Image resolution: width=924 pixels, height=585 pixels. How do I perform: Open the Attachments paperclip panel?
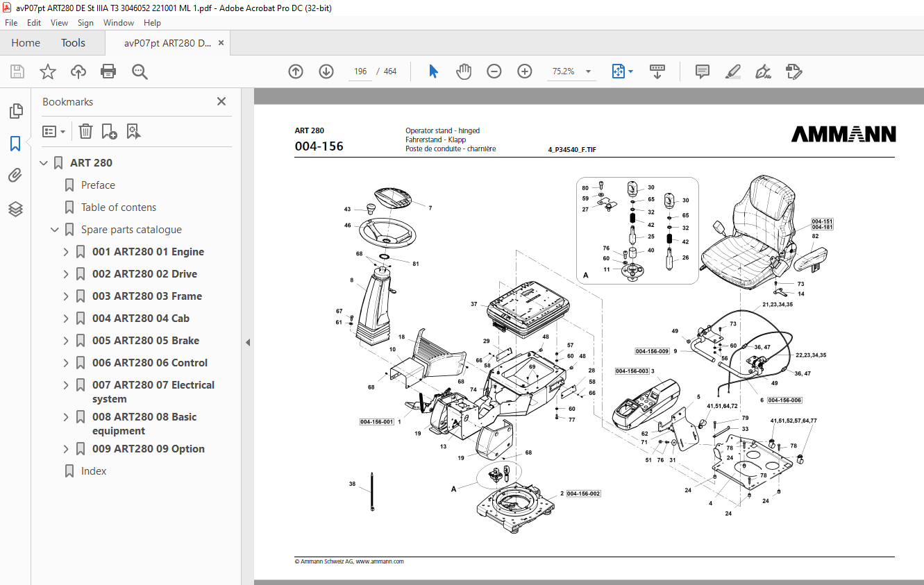[15, 176]
